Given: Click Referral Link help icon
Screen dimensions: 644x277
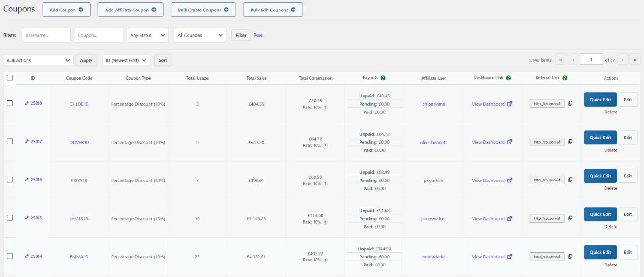Looking at the screenshot, I should tap(565, 78).
